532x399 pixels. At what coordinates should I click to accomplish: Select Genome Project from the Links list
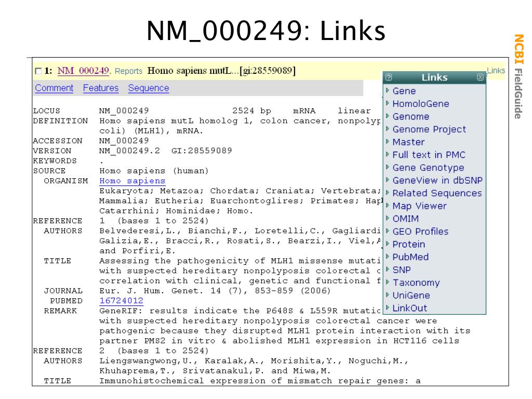click(x=429, y=129)
